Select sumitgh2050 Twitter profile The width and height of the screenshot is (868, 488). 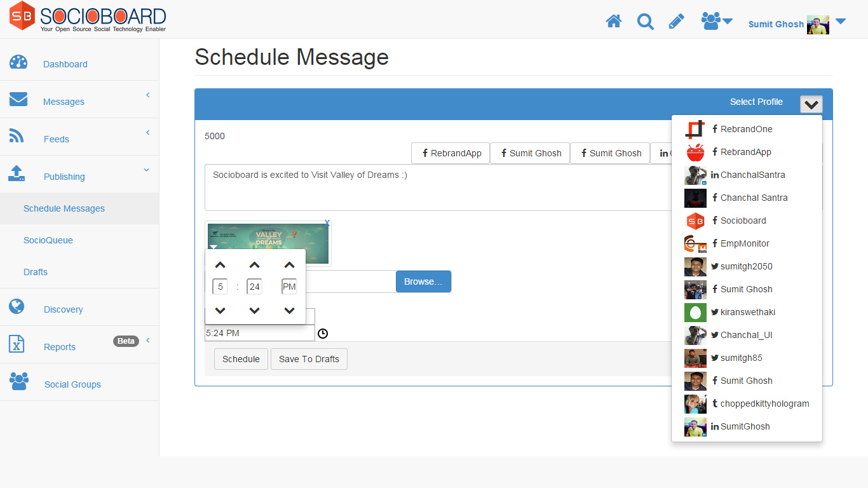747,266
